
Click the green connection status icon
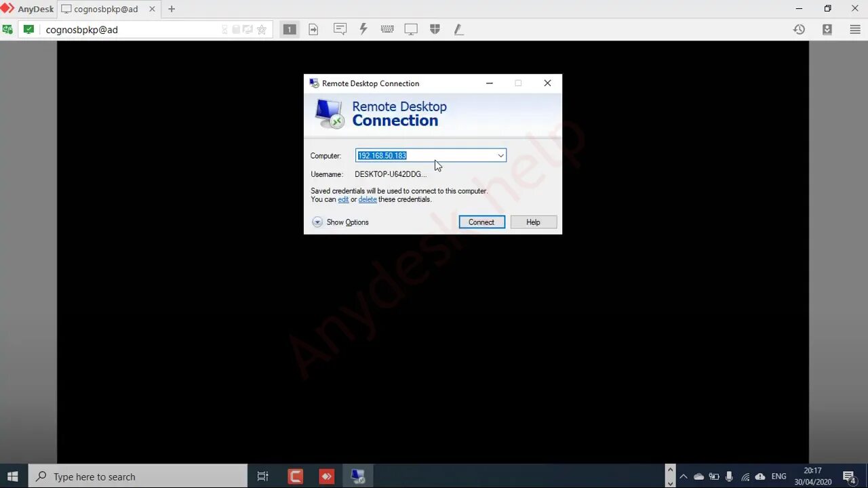tap(28, 29)
